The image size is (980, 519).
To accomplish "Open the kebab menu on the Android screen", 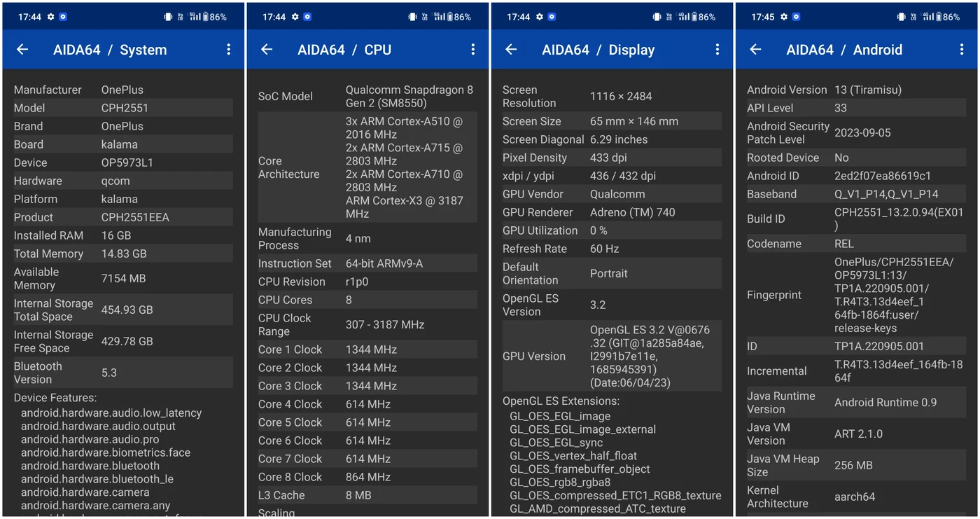I will [x=961, y=50].
